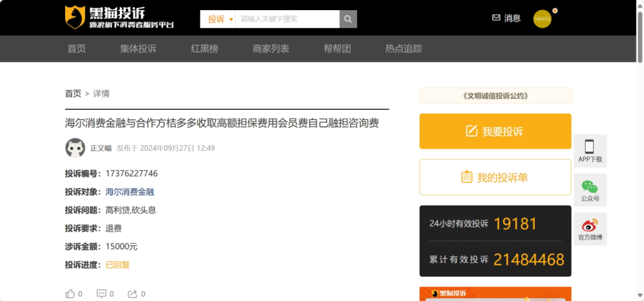The width and height of the screenshot is (644, 301).
Task: Click the complaint number 17376227746
Action: pos(131,174)
